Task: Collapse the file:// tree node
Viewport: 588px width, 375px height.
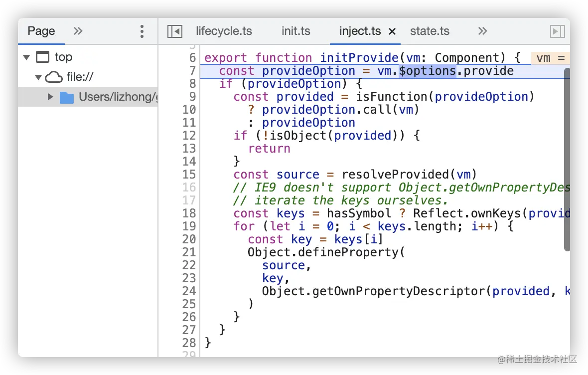Action: coord(38,77)
